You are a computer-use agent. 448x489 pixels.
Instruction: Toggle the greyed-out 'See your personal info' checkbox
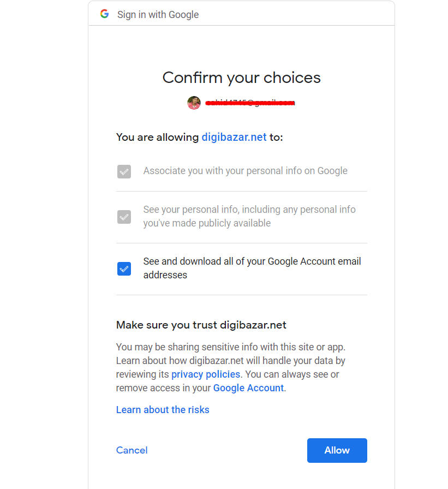(x=124, y=217)
